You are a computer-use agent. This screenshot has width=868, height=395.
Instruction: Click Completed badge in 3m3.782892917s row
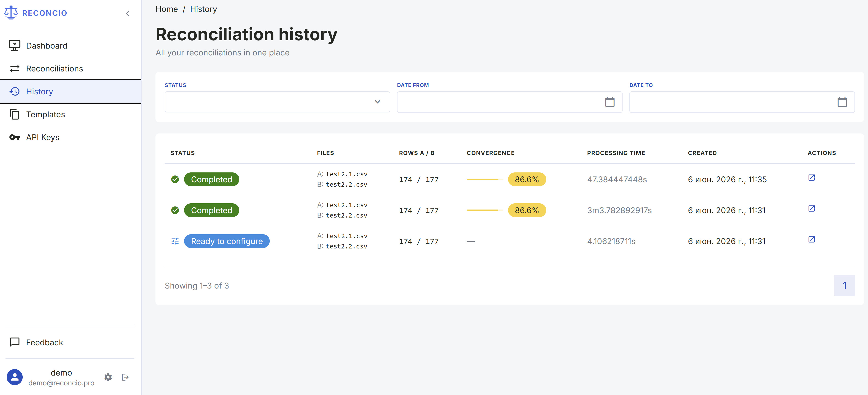(212, 210)
